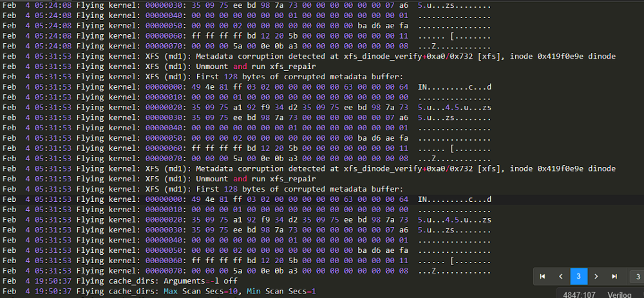Image resolution: width=644 pixels, height=298 pixels.
Task: Go to the first page of the log
Action: (542, 277)
